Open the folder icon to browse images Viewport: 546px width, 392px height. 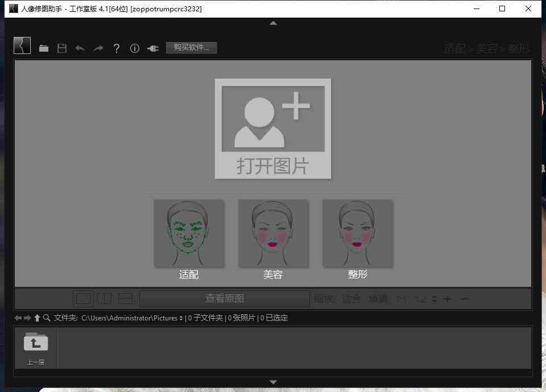44,48
